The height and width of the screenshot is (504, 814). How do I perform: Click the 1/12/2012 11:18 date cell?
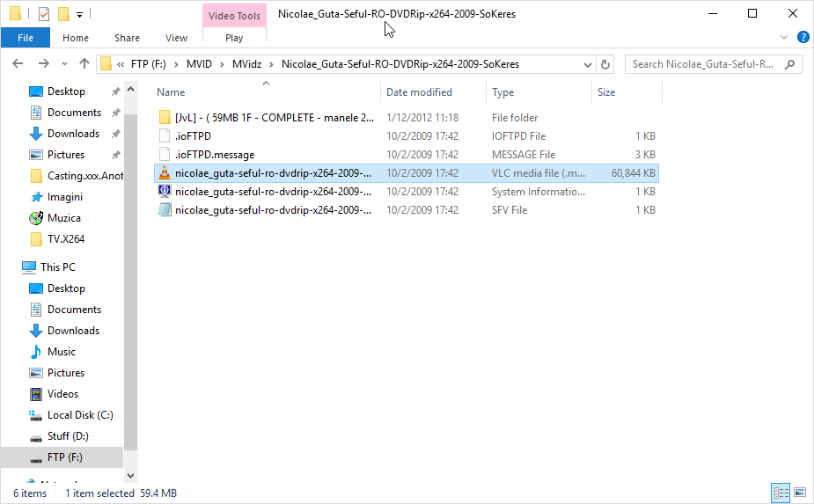tap(422, 118)
